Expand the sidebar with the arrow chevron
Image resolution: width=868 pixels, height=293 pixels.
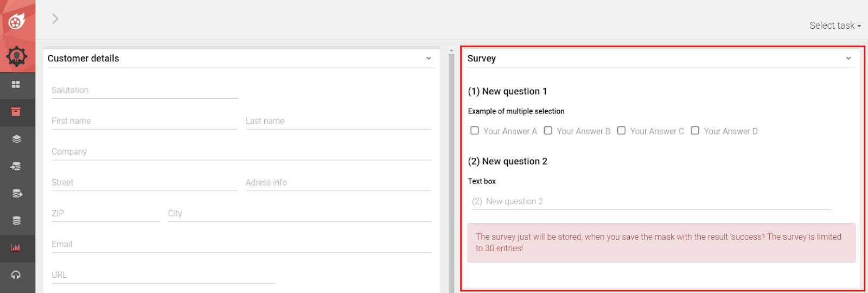tap(55, 19)
